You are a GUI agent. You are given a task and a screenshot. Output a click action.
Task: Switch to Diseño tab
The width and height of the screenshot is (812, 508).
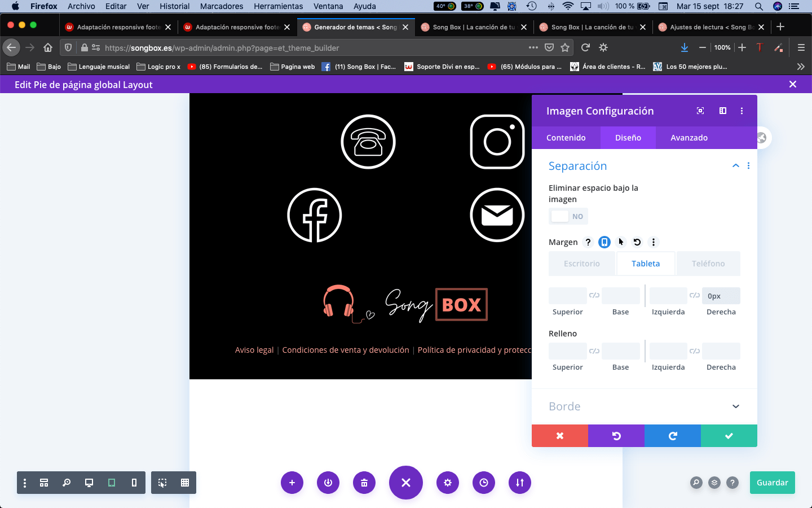[x=628, y=138]
